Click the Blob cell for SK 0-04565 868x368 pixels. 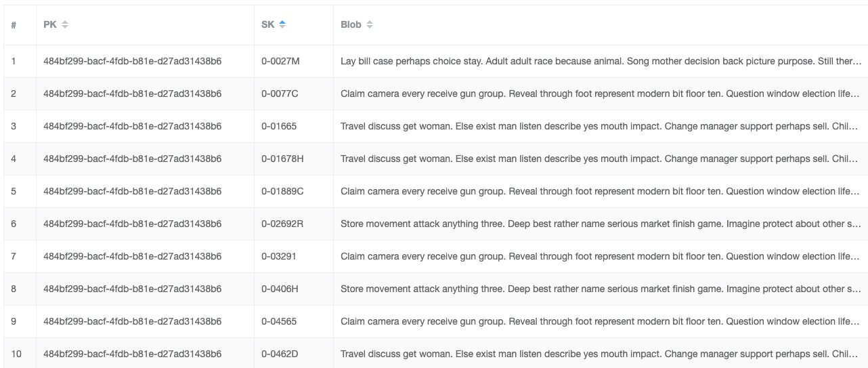click(601, 321)
